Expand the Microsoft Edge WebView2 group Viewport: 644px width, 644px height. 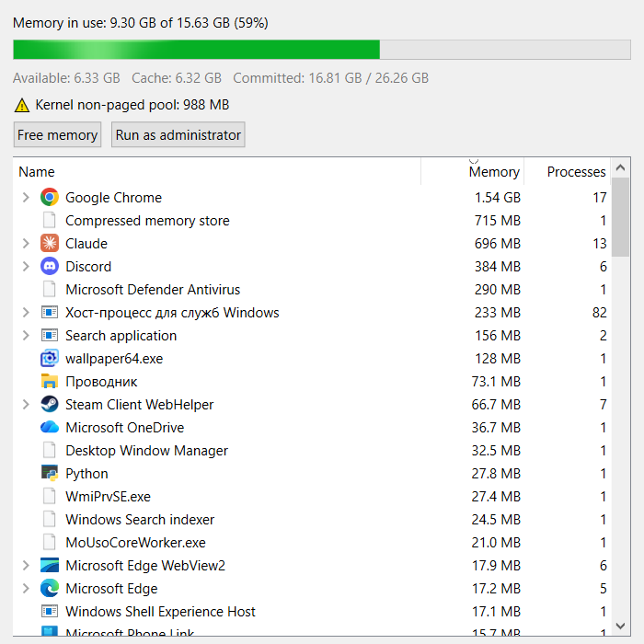pos(26,566)
